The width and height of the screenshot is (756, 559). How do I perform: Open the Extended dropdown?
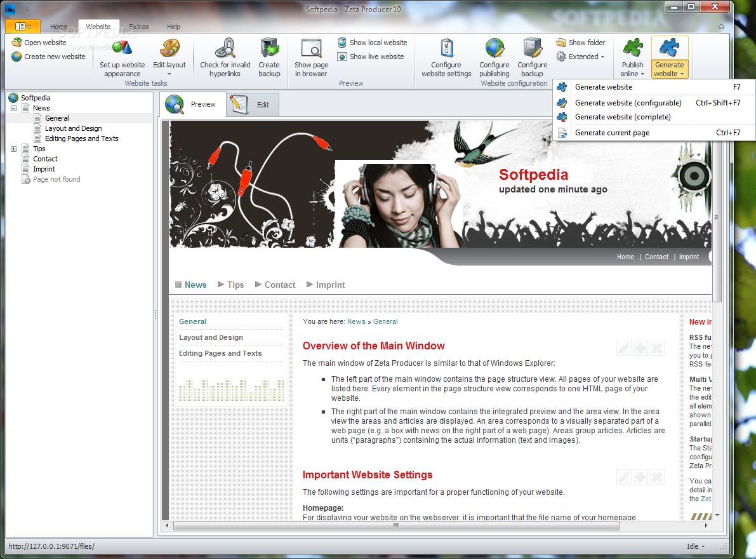580,57
